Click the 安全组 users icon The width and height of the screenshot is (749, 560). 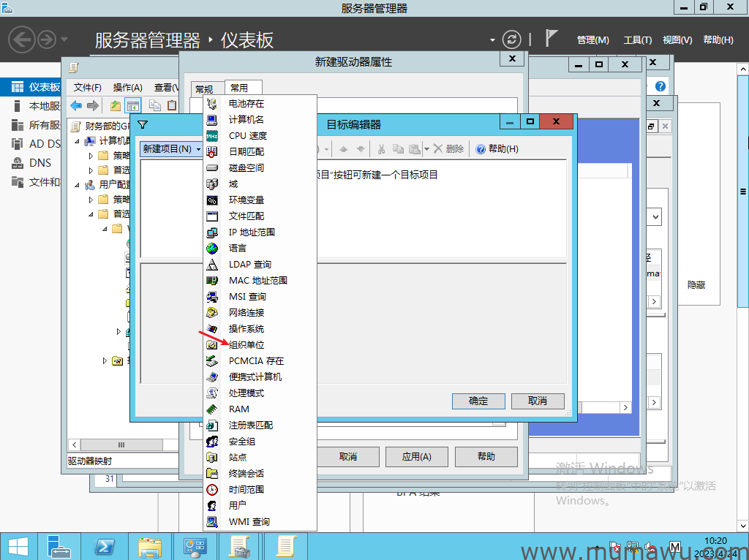212,442
